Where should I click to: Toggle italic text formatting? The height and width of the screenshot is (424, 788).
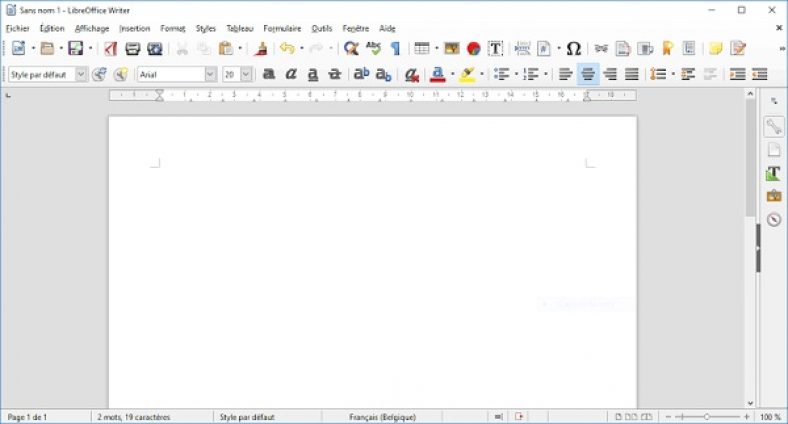[x=290, y=74]
